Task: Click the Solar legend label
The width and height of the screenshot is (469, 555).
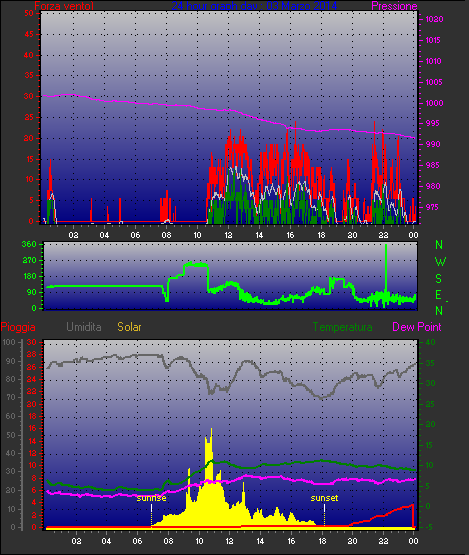Action: coord(129,327)
